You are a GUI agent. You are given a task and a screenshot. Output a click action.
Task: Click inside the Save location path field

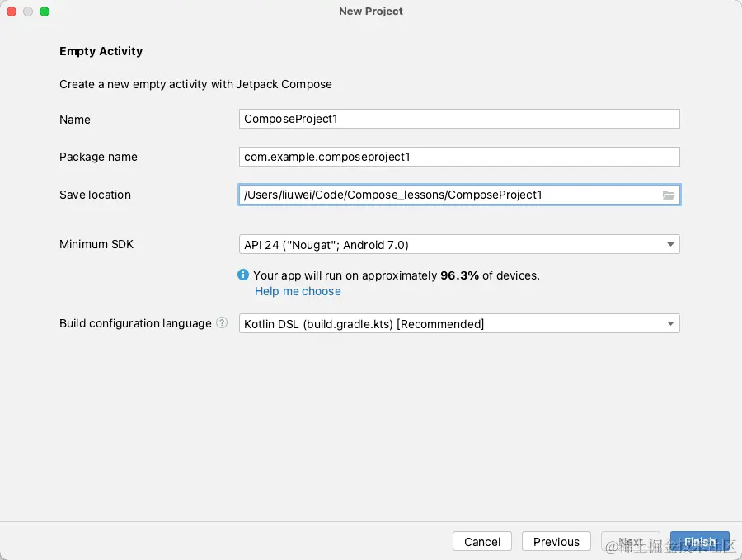pyautogui.click(x=445, y=195)
